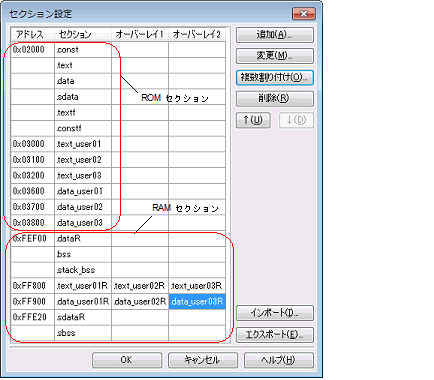434x380 pixels.
Task: Click the disabled ↓(D) move down button
Action: tap(296, 120)
